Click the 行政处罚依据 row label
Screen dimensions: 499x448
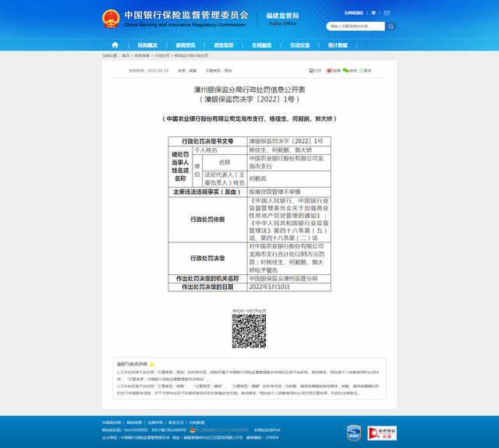[207, 220]
